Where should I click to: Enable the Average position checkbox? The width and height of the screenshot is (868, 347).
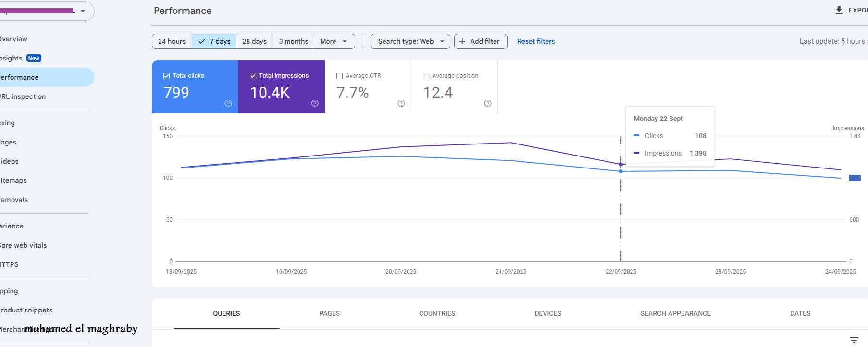click(426, 76)
